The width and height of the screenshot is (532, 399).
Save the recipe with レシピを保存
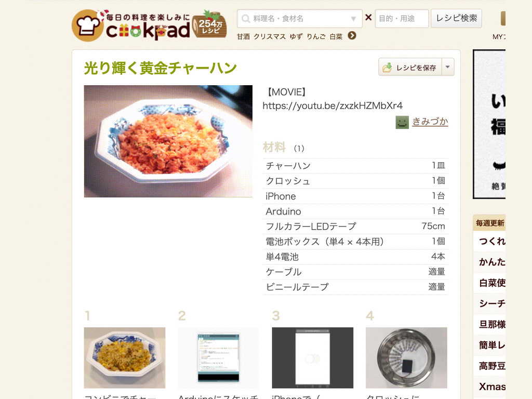(x=410, y=67)
